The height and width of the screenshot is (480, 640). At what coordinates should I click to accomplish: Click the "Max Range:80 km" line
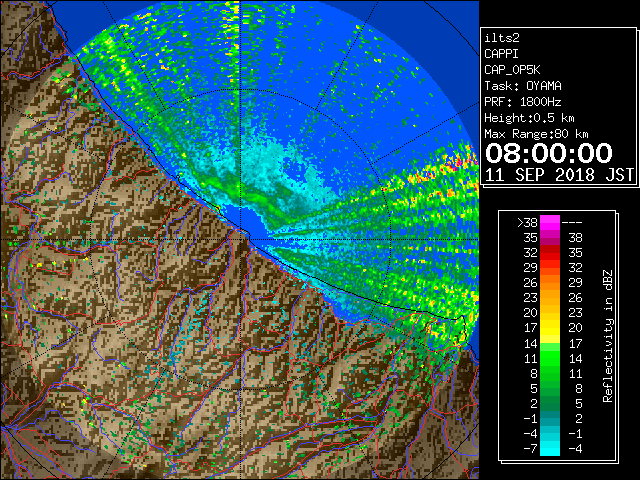point(536,134)
